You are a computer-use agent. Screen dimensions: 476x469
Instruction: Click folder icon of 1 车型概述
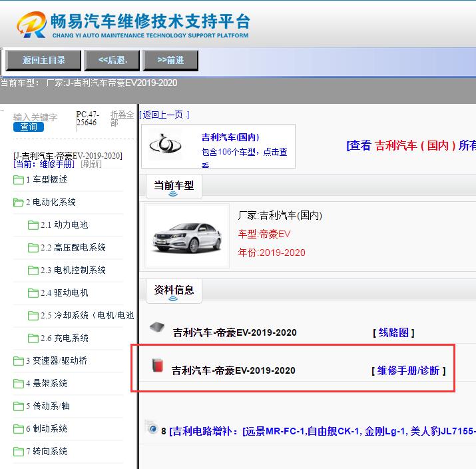pos(19,180)
